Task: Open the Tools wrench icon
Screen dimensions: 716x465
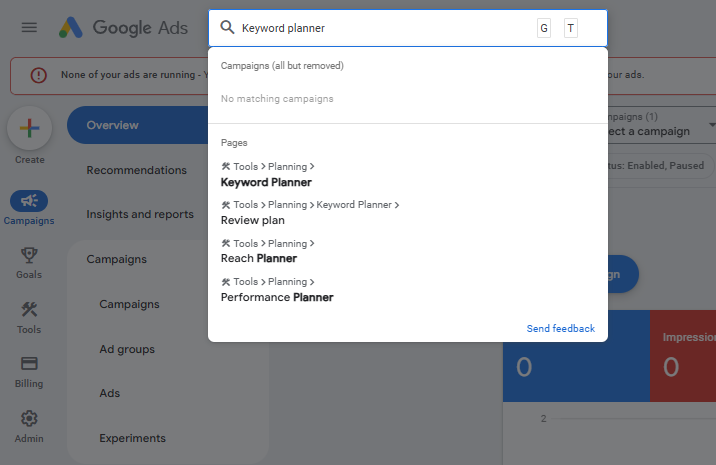Action: click(29, 310)
